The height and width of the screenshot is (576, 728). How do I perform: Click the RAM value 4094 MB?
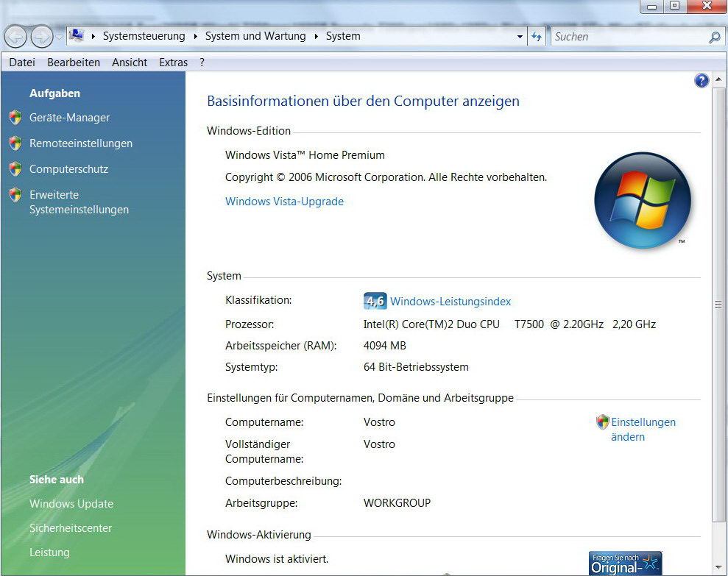click(x=385, y=346)
